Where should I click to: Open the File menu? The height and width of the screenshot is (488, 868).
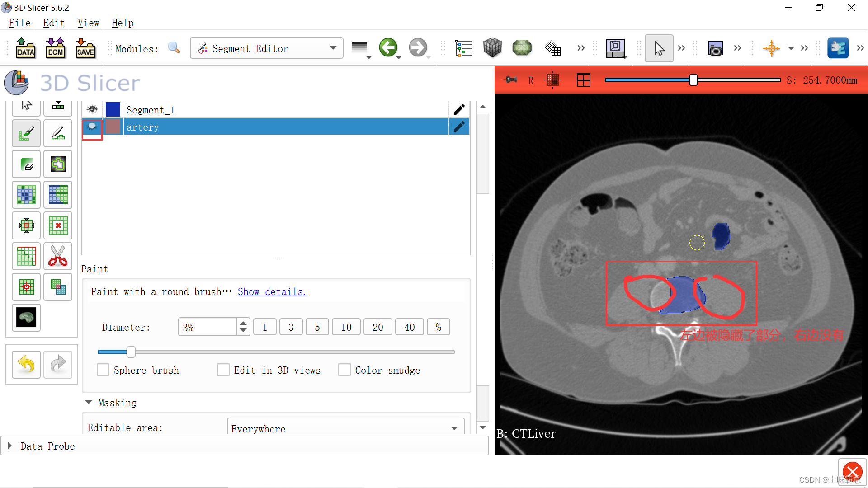click(19, 23)
